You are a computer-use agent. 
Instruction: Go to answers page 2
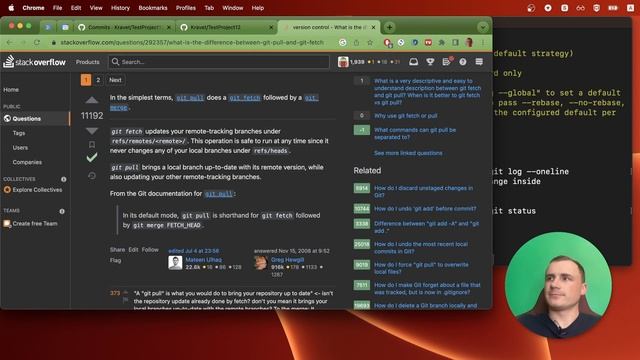[98, 80]
